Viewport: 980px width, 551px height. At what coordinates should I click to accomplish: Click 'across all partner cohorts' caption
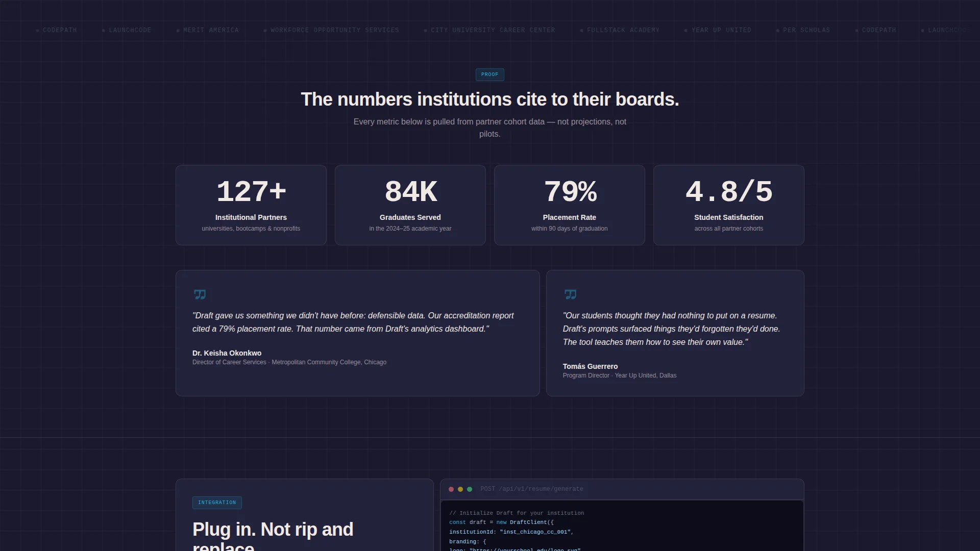coord(729,229)
